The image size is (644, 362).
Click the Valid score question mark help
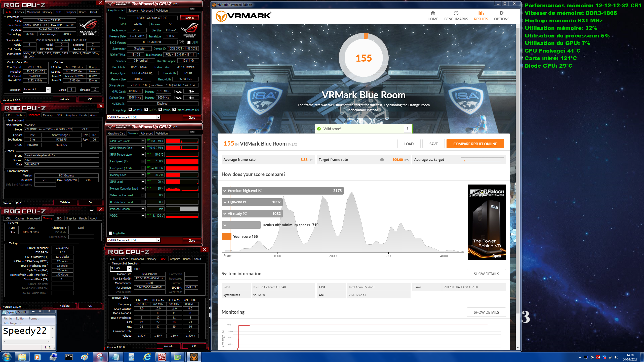click(407, 129)
